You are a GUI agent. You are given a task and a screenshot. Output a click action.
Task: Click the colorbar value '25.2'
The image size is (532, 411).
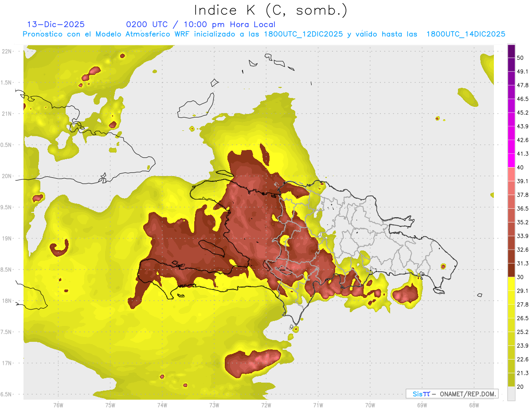[523, 332]
